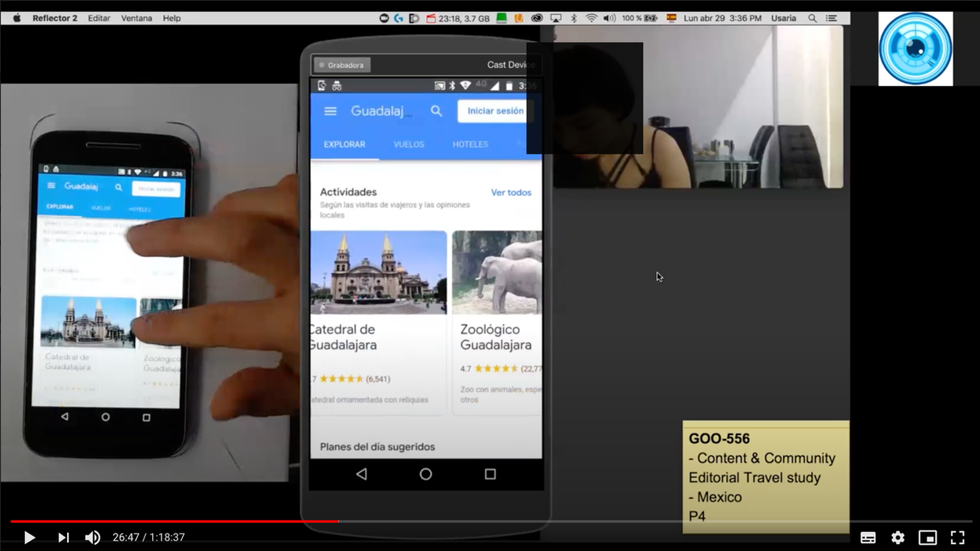
Task: Play the video
Action: point(29,538)
